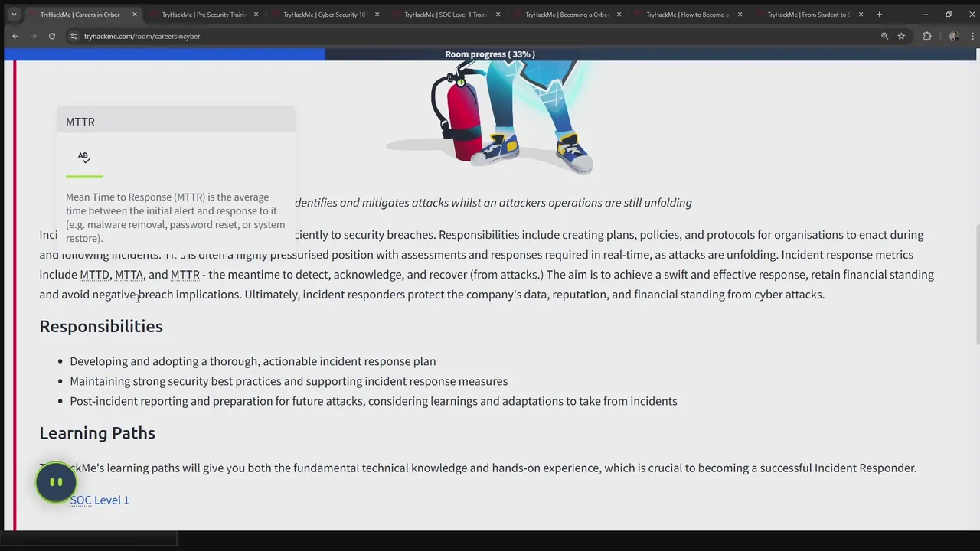Image resolution: width=980 pixels, height=551 pixels.
Task: Click the green pause button
Action: (x=56, y=482)
